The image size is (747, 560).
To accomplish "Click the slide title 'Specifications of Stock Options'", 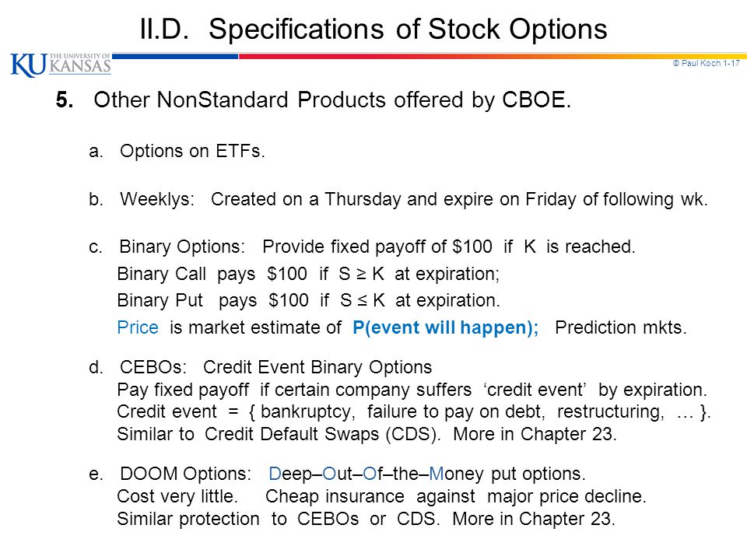I will (408, 29).
